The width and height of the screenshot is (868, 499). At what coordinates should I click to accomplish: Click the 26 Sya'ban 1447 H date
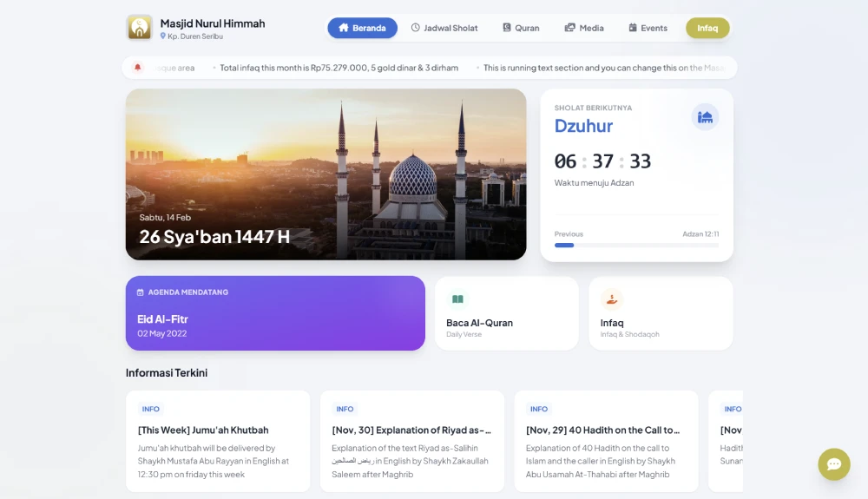(214, 237)
